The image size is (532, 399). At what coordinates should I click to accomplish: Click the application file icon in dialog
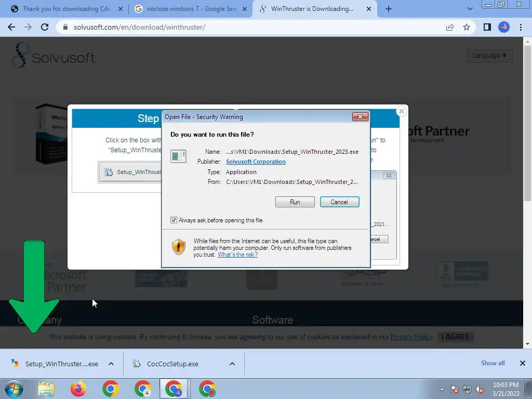pos(178,156)
